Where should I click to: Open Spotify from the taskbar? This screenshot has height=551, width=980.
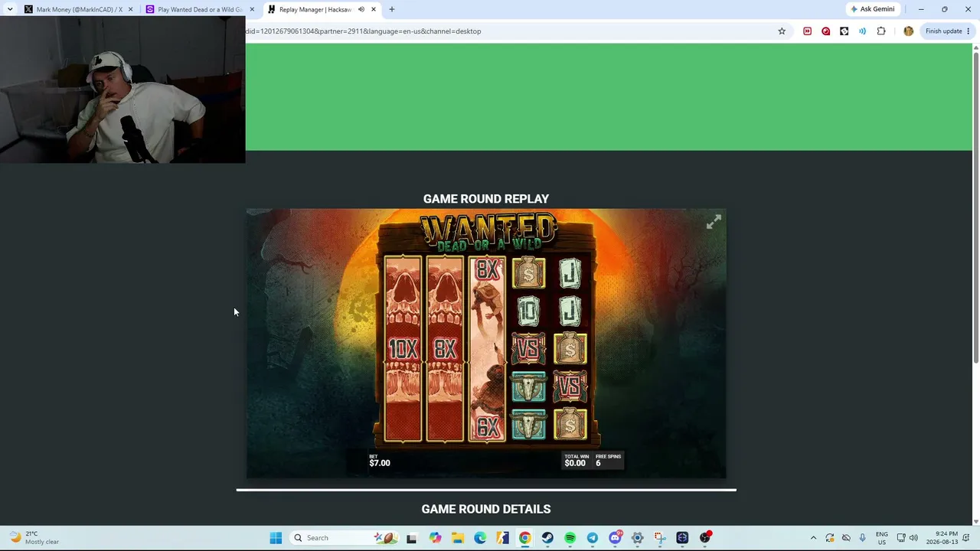(x=570, y=538)
